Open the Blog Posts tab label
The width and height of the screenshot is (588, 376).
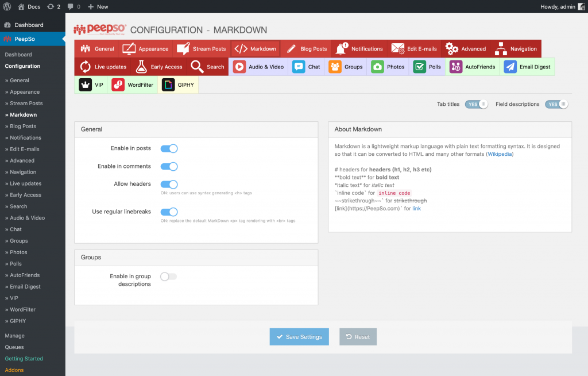(314, 49)
